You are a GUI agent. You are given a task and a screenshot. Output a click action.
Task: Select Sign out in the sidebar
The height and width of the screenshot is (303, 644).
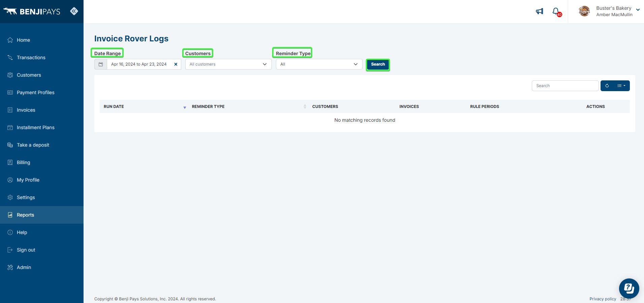[x=42, y=250]
